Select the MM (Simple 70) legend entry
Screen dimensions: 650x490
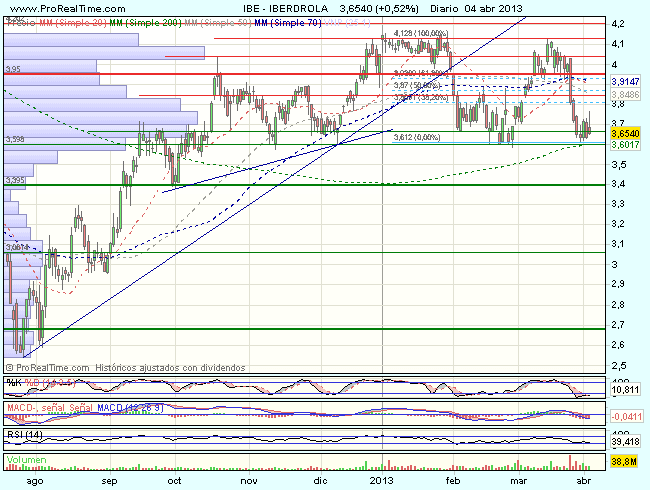(288, 20)
